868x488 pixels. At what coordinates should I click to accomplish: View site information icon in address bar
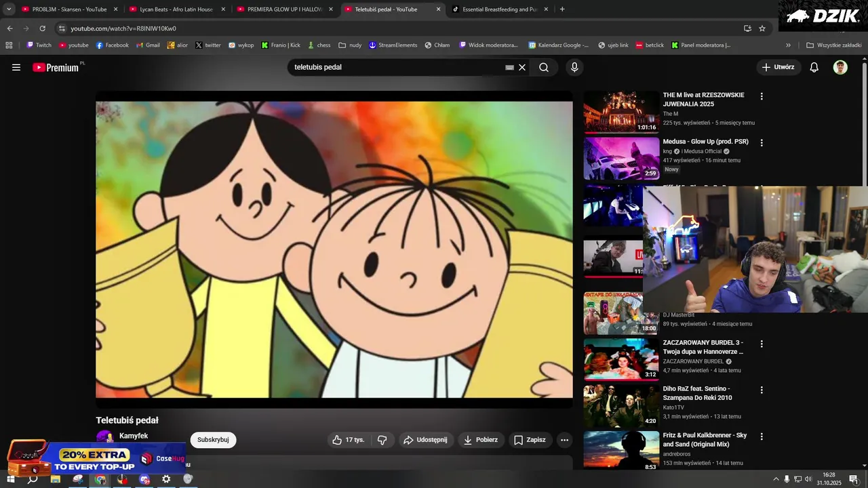(62, 28)
